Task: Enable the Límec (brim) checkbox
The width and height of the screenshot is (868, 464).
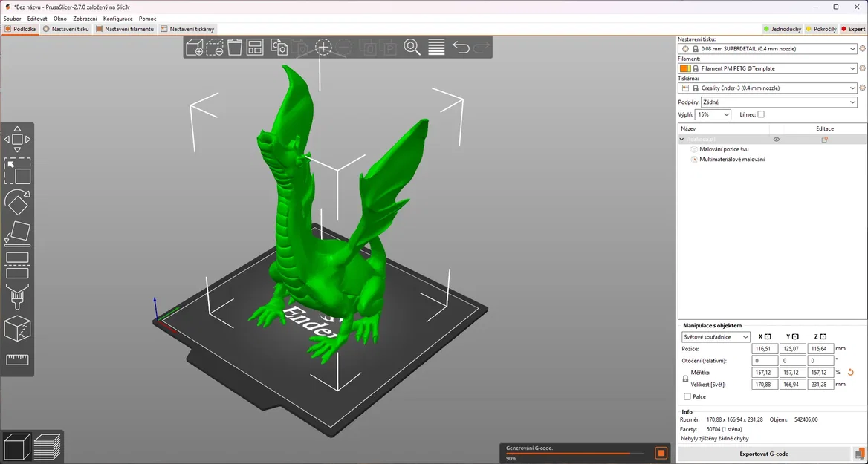Action: (x=761, y=114)
